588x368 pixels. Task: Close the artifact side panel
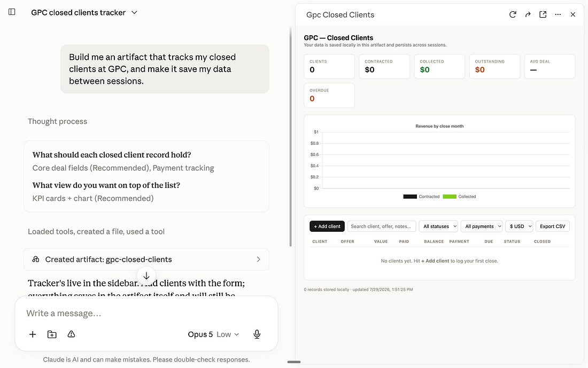point(572,14)
